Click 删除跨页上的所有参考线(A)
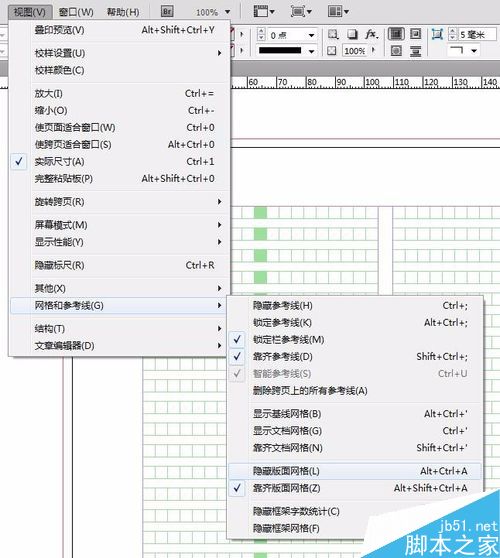This screenshot has height=558, width=500. coord(355,391)
